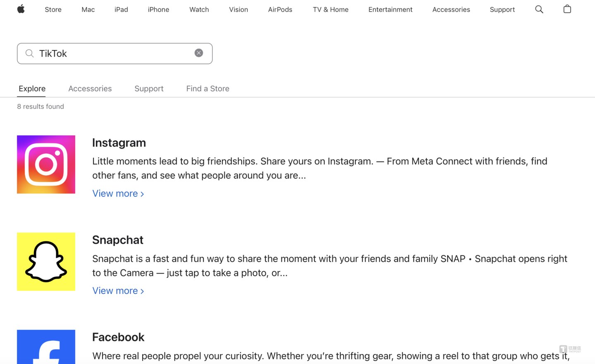Open the Facebook result title
The image size is (595, 364).
(118, 337)
